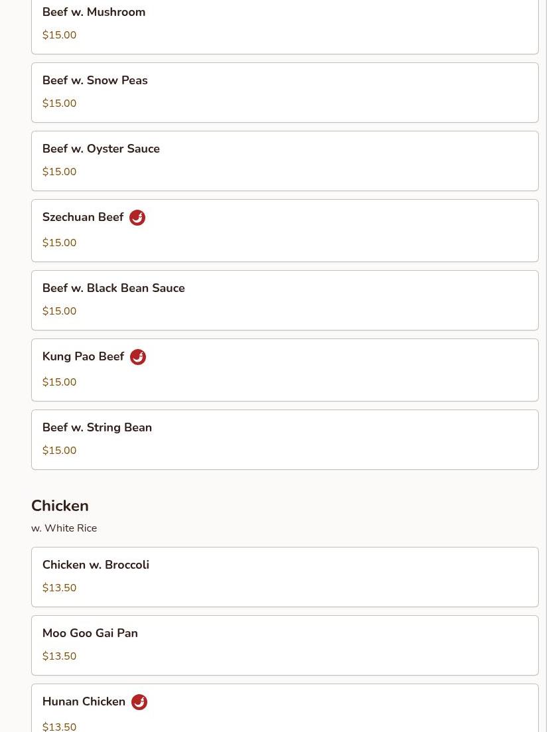Click the $13.50 price under Chicken w. Broccoli
The width and height of the screenshot is (560, 732).
click(x=59, y=588)
